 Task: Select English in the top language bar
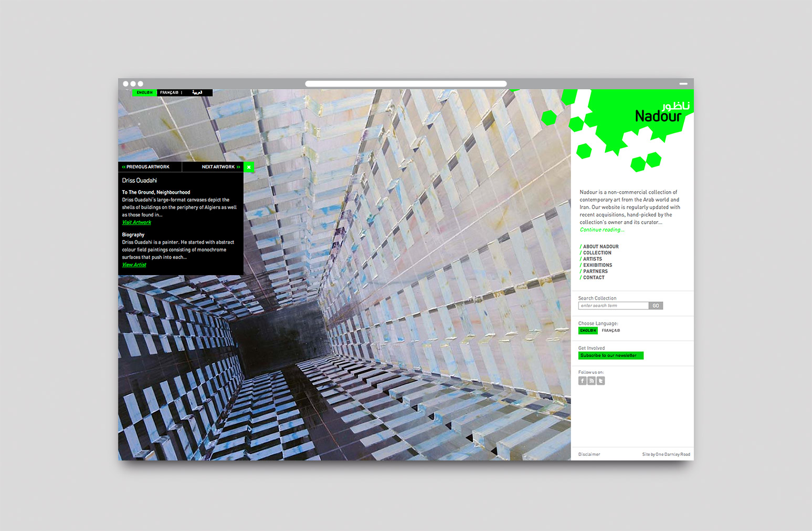click(x=144, y=92)
